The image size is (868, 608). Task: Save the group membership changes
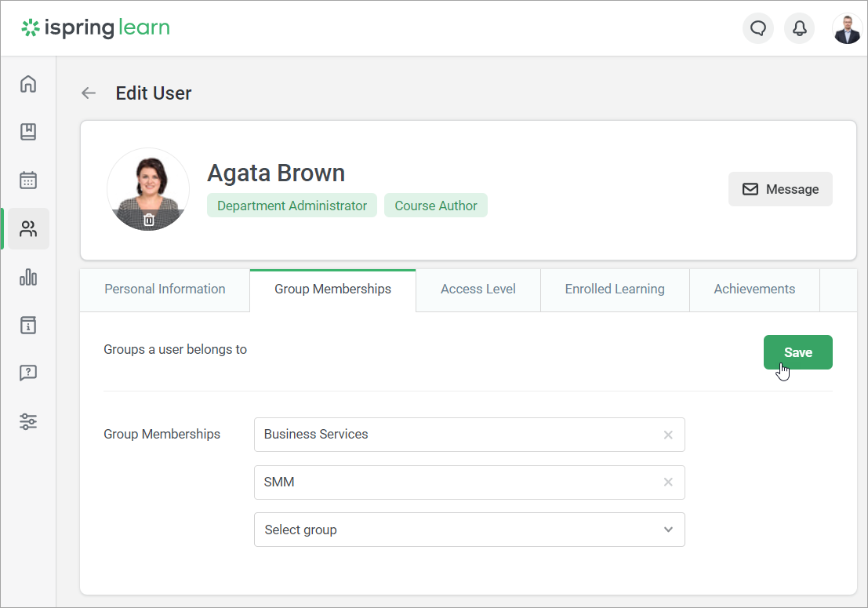(x=797, y=352)
